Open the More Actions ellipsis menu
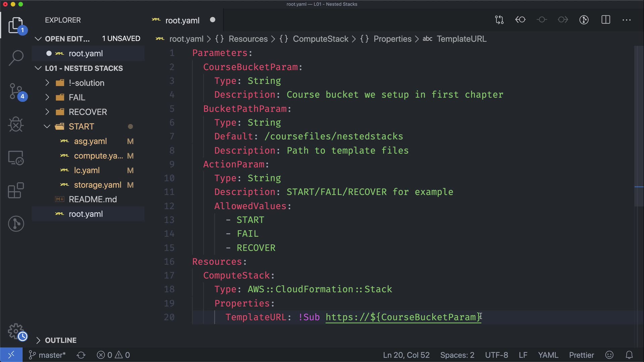Viewport: 644px width, 362px height. [x=627, y=20]
